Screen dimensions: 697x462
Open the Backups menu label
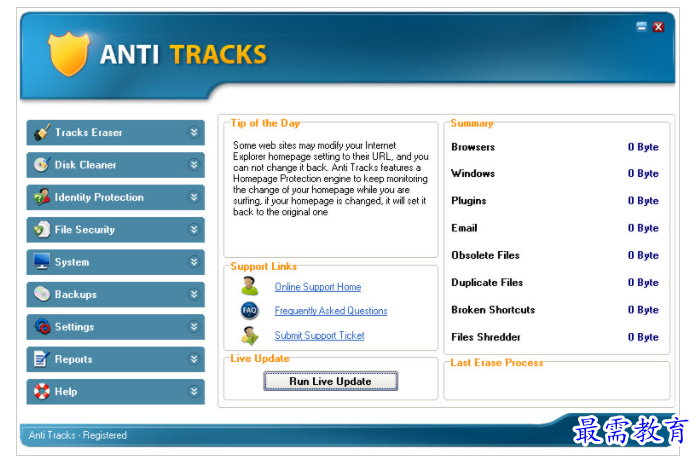click(x=76, y=294)
